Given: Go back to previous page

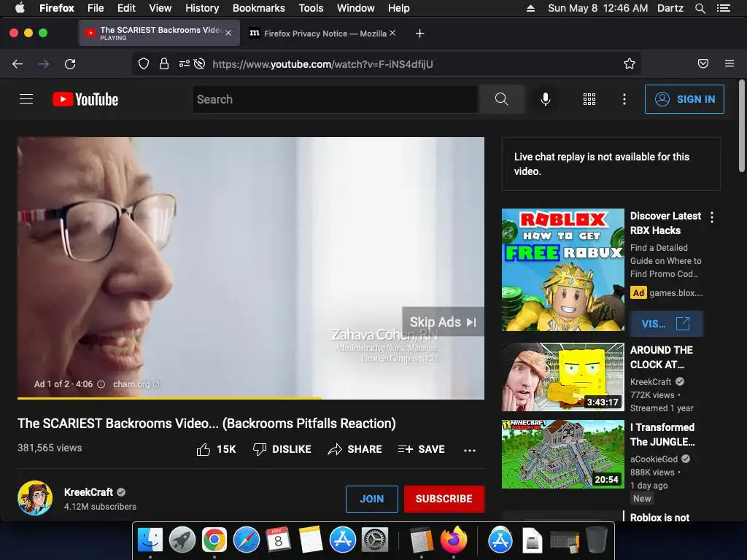Looking at the screenshot, I should pos(18,64).
